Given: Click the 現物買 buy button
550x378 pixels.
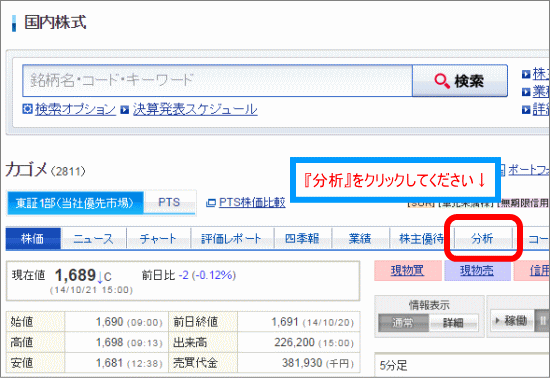Looking at the screenshot, I should click(x=408, y=270).
